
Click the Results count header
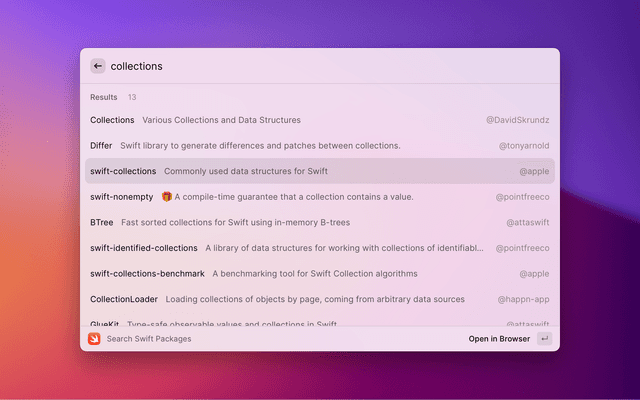pos(113,97)
